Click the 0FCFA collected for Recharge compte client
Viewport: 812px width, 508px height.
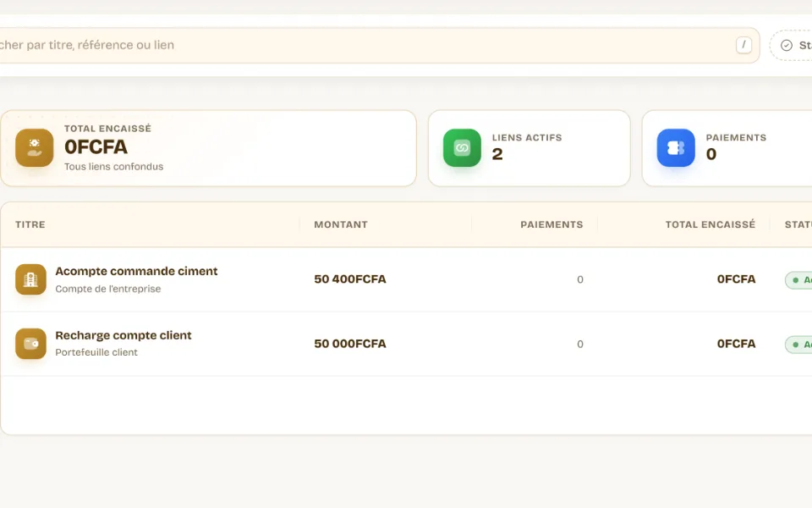(736, 344)
